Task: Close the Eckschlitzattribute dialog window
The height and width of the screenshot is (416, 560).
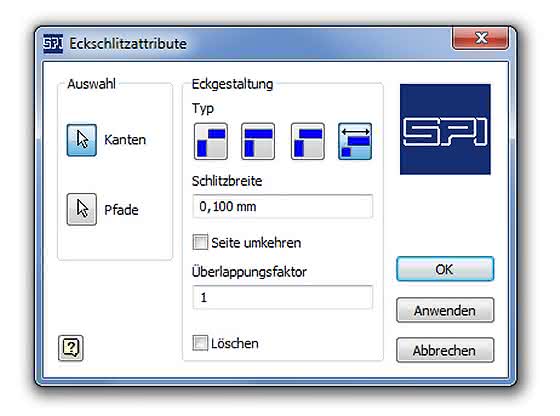Action: tap(481, 38)
